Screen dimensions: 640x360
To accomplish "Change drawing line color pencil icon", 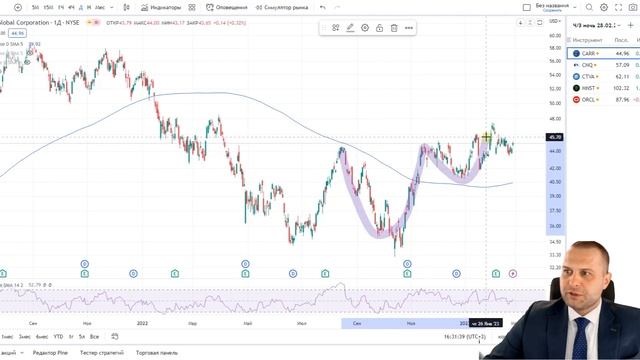I will pyautogui.click(x=350, y=28).
